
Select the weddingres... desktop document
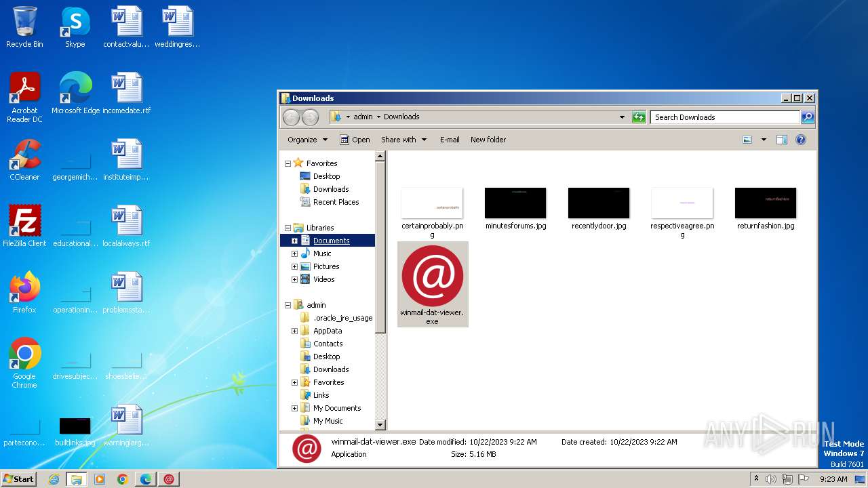pyautogui.click(x=178, y=27)
